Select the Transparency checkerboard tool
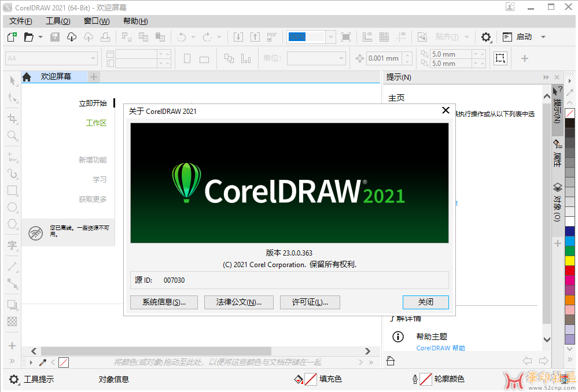This screenshot has width=578, height=392. [12, 321]
